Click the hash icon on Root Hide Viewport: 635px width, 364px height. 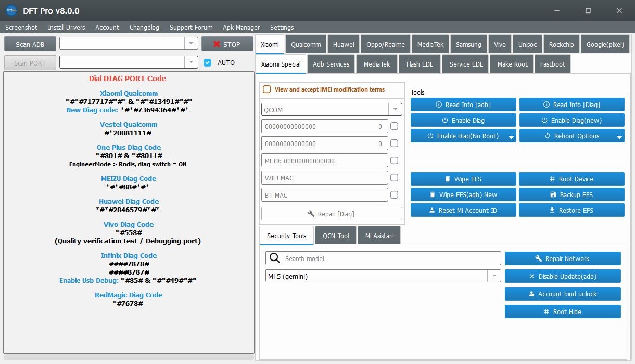tap(547, 311)
